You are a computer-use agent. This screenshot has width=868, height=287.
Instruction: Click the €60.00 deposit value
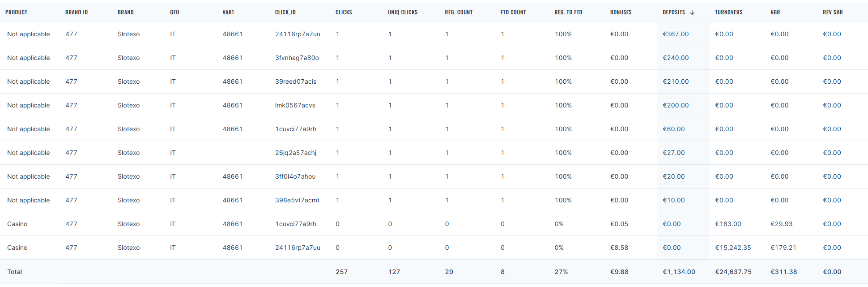click(x=674, y=129)
